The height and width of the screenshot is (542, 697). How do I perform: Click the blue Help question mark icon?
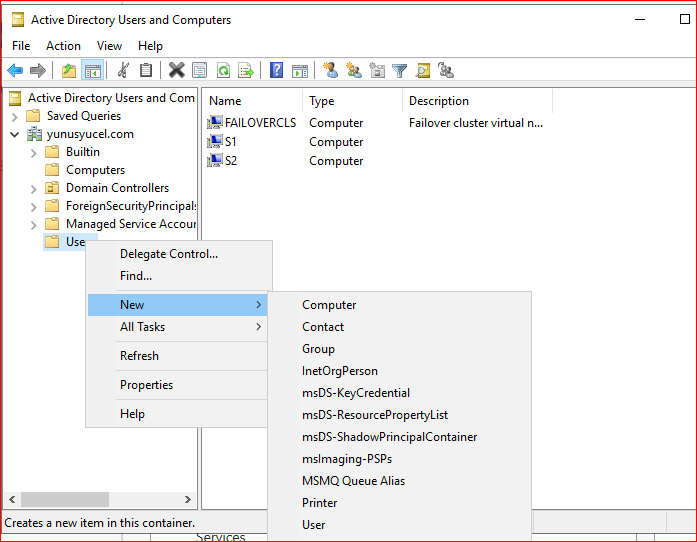[x=276, y=70]
